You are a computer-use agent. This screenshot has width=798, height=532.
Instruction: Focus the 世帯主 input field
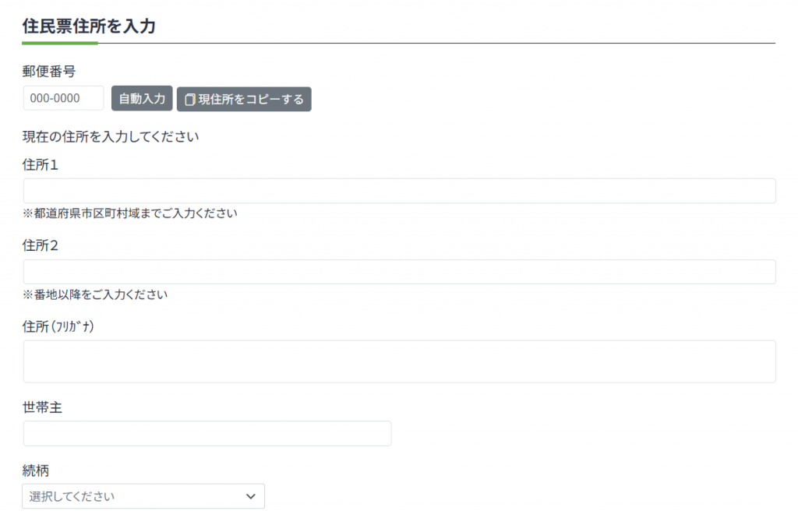[207, 434]
